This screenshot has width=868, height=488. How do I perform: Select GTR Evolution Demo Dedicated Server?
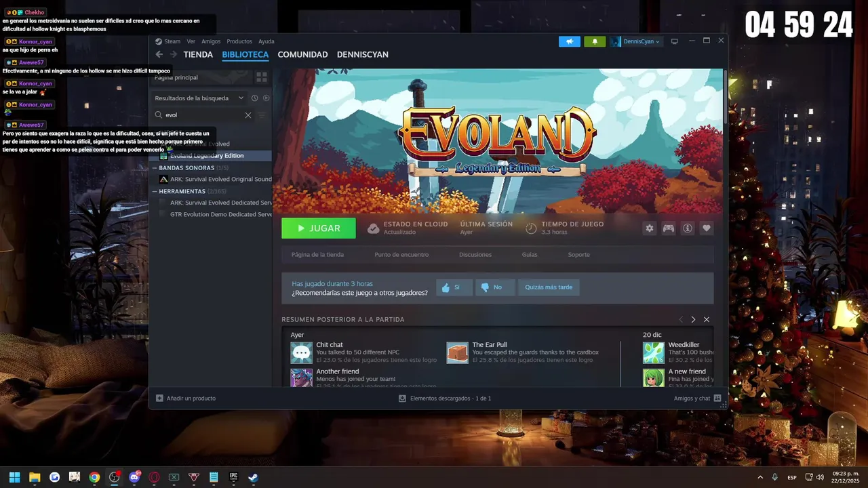214,214
